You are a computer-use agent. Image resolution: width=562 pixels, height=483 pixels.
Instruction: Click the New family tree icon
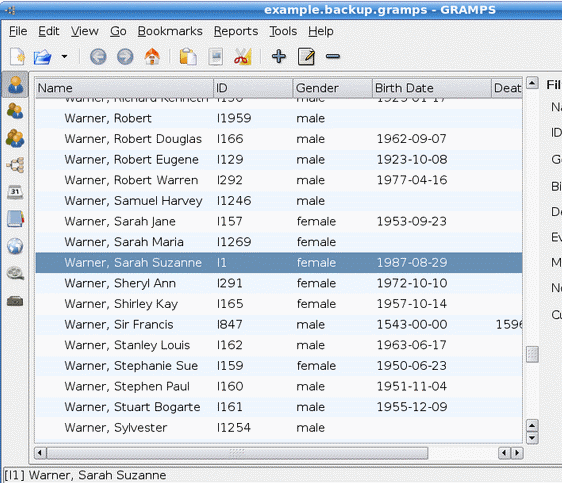click(17, 56)
